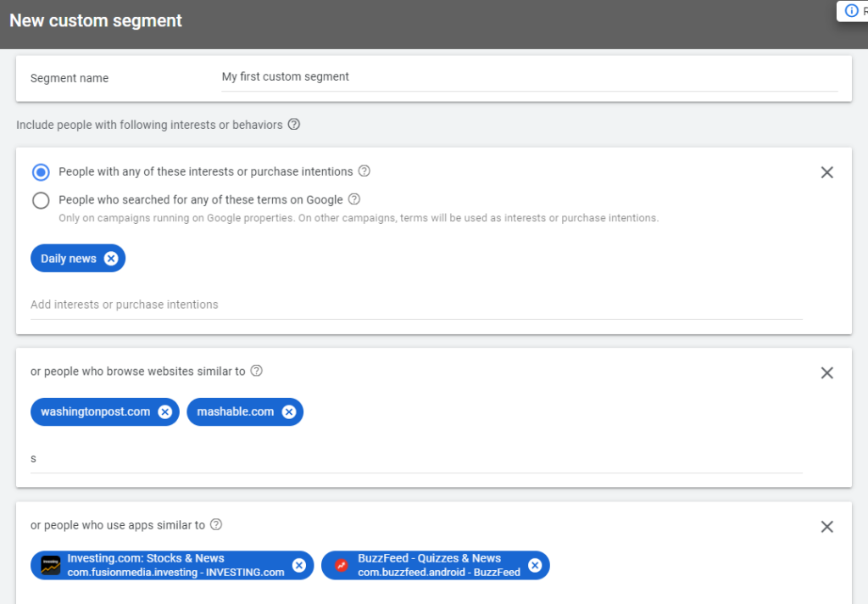Click Add interests or purchase intentions field
The height and width of the screenshot is (604, 868).
pyautogui.click(x=415, y=305)
